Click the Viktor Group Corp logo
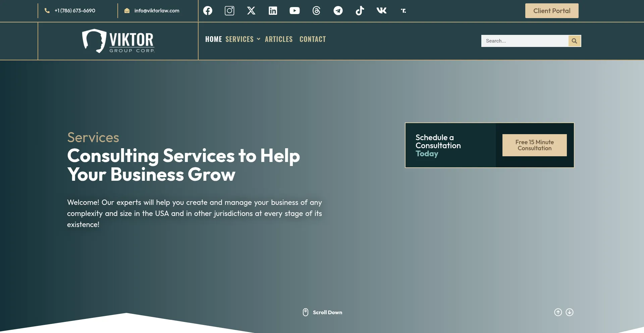 click(x=118, y=41)
